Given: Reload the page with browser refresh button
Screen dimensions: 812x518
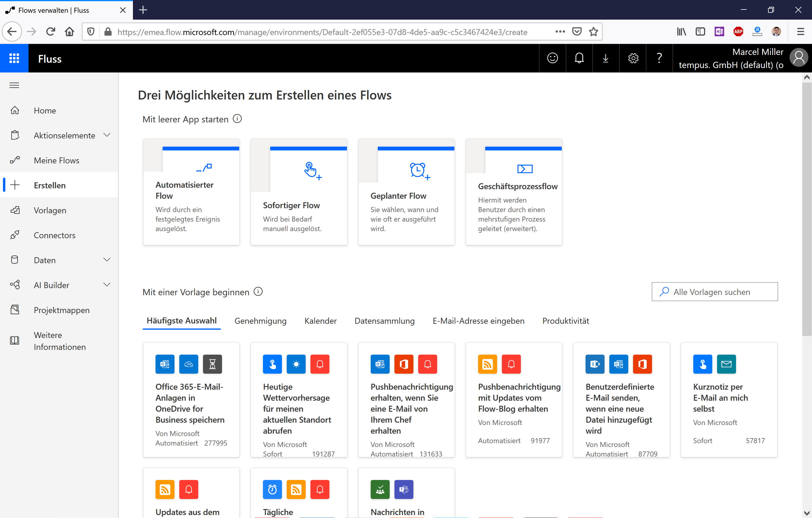Looking at the screenshot, I should [50, 32].
